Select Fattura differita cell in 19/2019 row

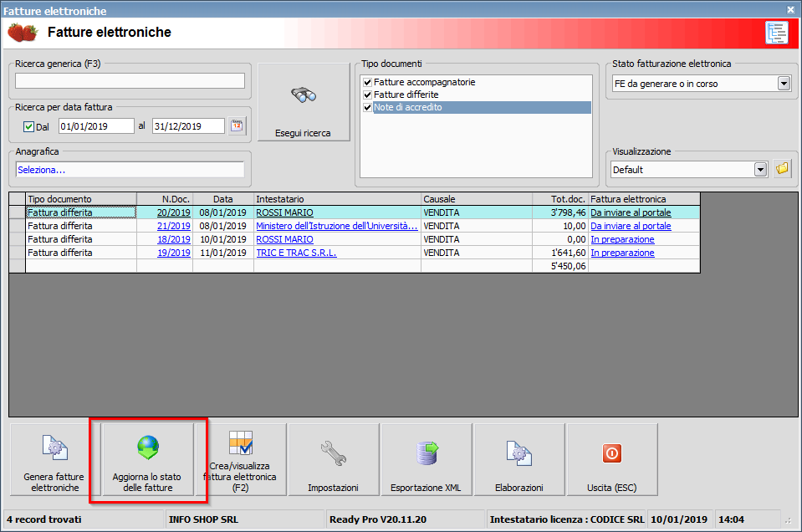tap(81, 252)
